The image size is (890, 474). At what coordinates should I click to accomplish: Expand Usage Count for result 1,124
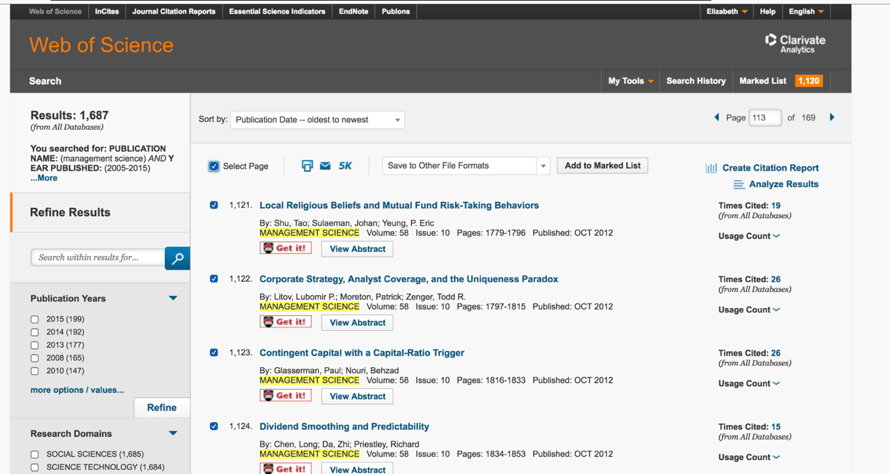coord(749,458)
